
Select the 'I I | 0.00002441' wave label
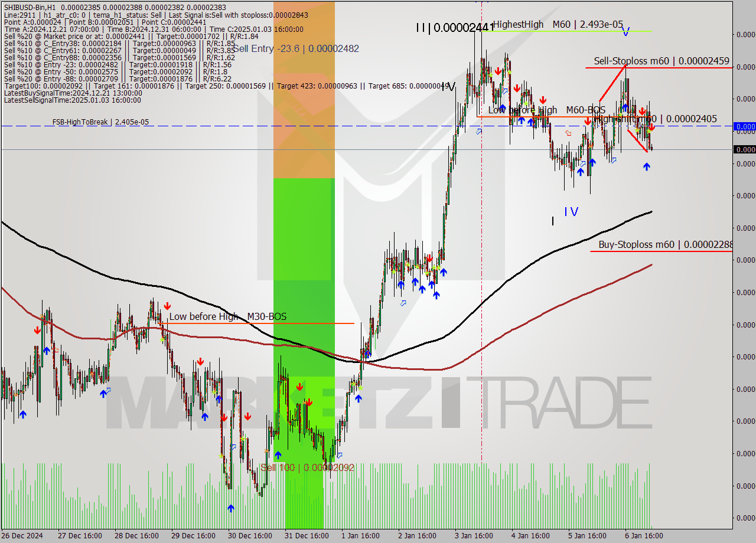click(x=454, y=27)
